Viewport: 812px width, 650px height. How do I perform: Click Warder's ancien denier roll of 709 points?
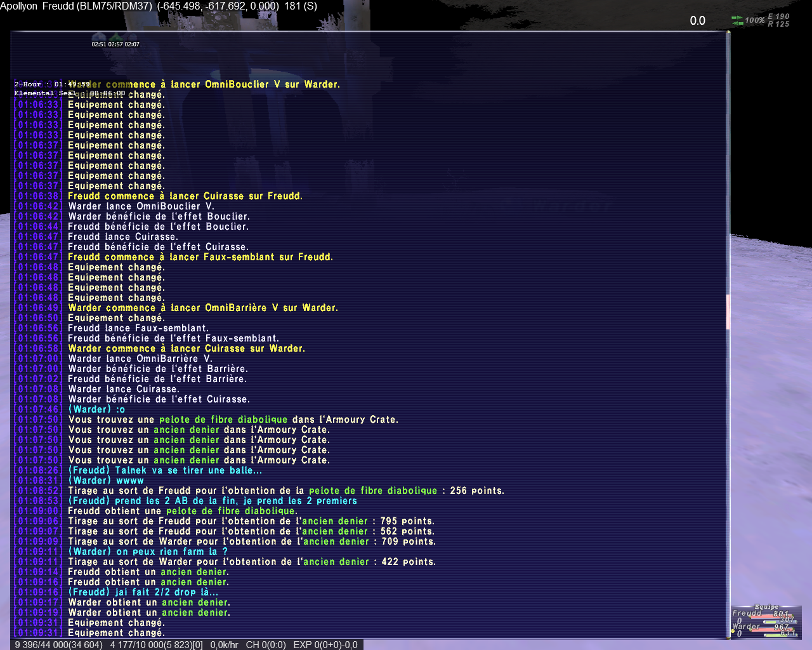click(x=252, y=541)
